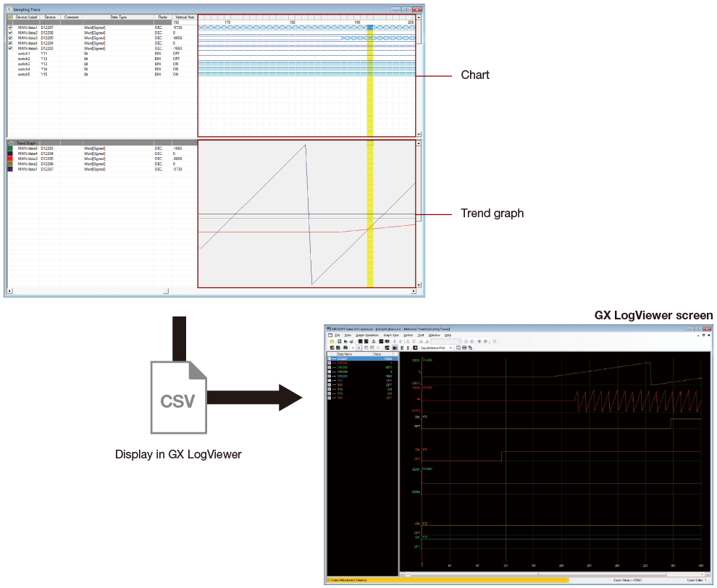The width and height of the screenshot is (717, 588).
Task: Toggle the MAIN/data3 row checkbox
Action: pos(10,38)
